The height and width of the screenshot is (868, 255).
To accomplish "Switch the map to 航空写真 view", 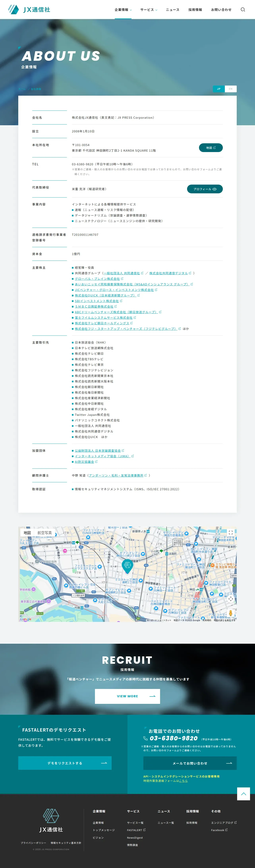I will [44, 533].
